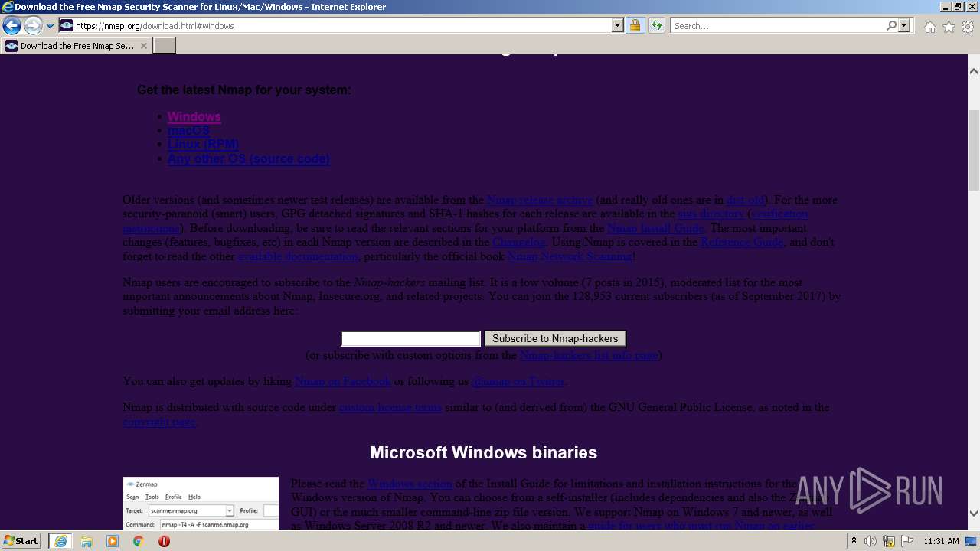Open the Nmap-hackers list info page link

(589, 355)
